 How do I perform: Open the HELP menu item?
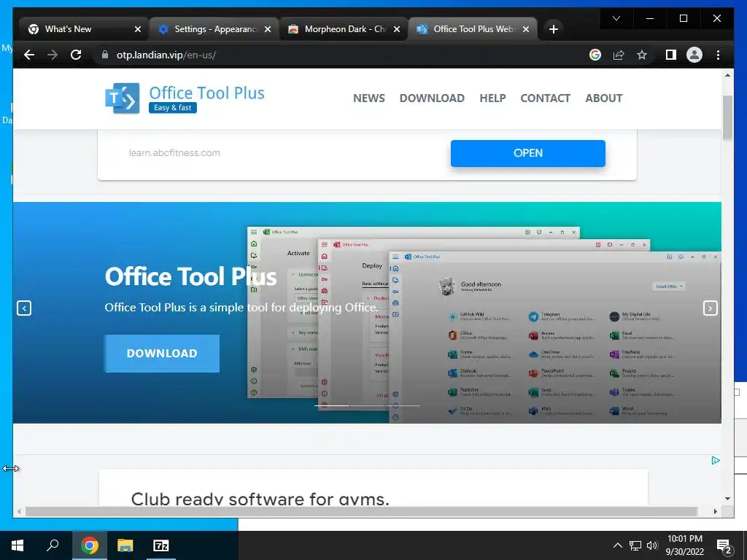click(492, 98)
